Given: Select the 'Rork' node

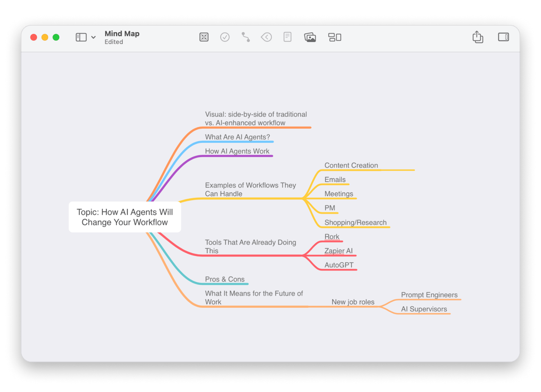Looking at the screenshot, I should pyautogui.click(x=332, y=237).
